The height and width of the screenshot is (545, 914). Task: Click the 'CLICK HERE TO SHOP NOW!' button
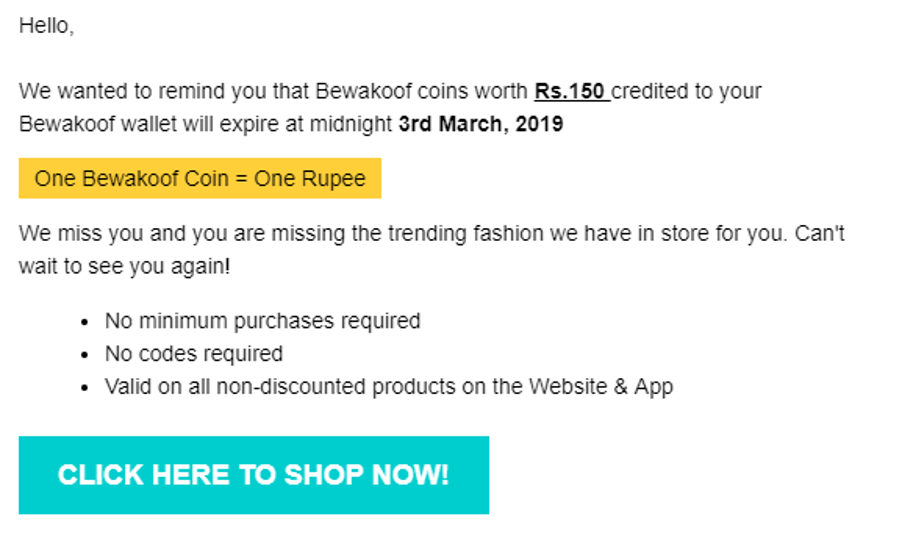(253, 475)
